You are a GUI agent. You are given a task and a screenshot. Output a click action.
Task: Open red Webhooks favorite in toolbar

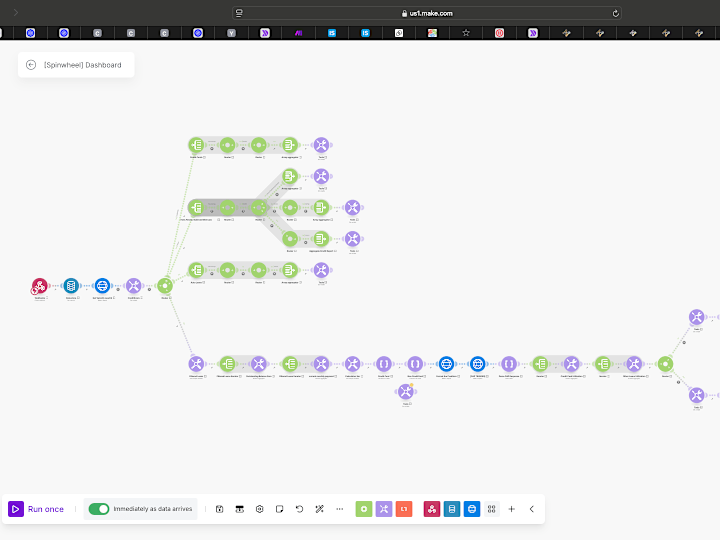(x=432, y=509)
